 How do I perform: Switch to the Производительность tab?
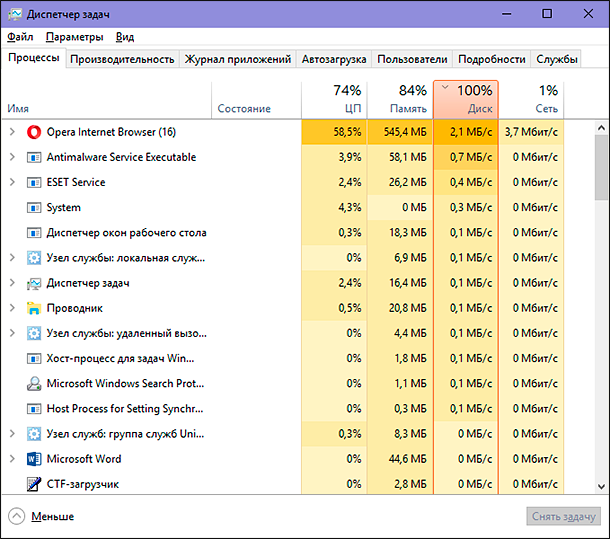(122, 59)
